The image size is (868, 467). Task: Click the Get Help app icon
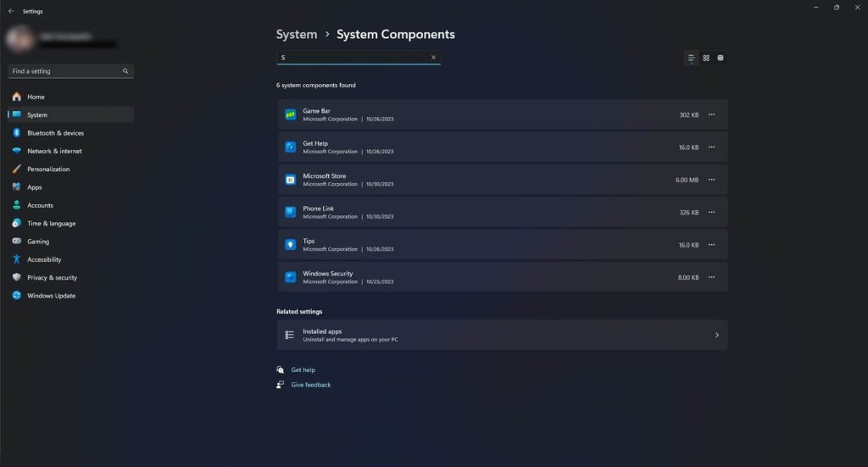(290, 147)
